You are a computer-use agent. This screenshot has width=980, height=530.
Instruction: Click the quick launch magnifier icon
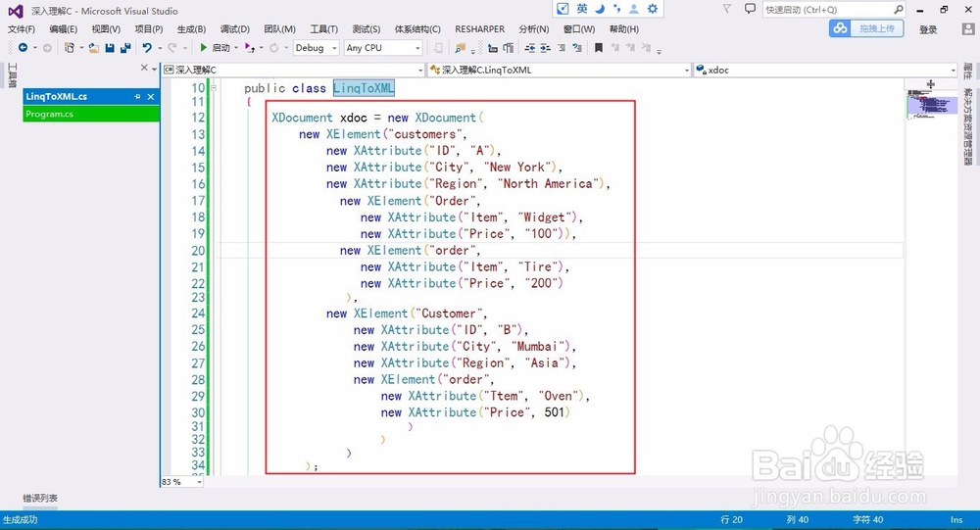tap(898, 10)
